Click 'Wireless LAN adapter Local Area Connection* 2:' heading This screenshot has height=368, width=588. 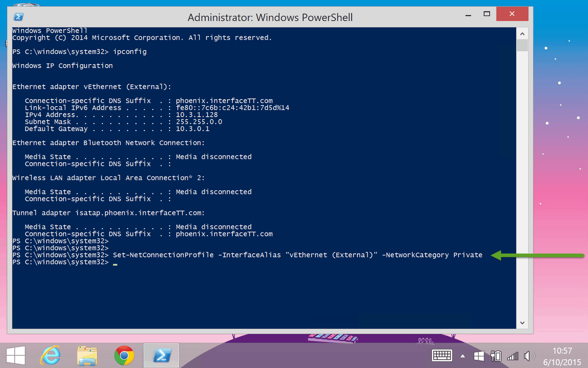tap(109, 178)
